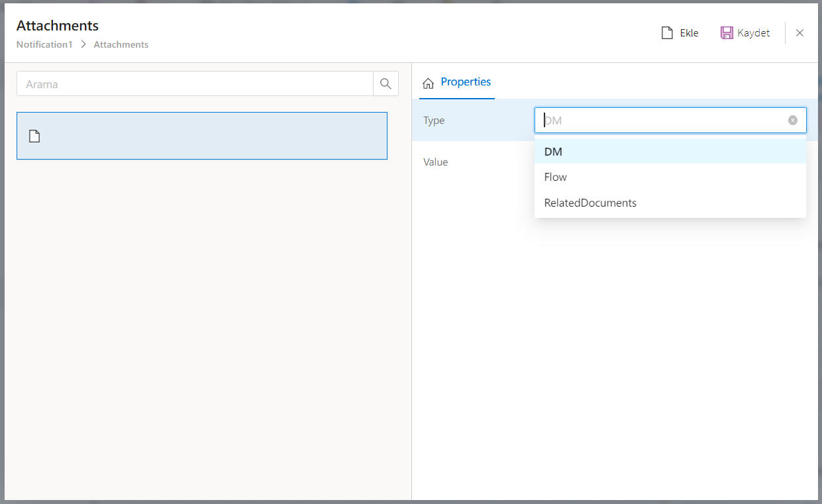Click the Value property row label

(x=436, y=162)
